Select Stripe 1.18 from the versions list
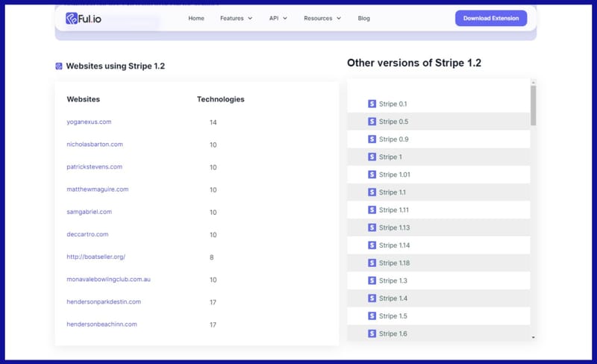Image resolution: width=597 pixels, height=364 pixels. tap(394, 263)
